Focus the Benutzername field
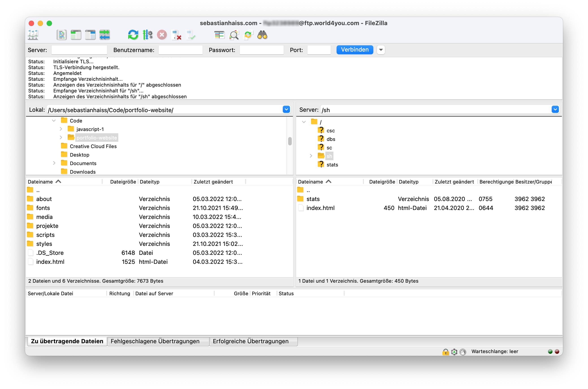The height and width of the screenshot is (389, 588). pos(180,50)
